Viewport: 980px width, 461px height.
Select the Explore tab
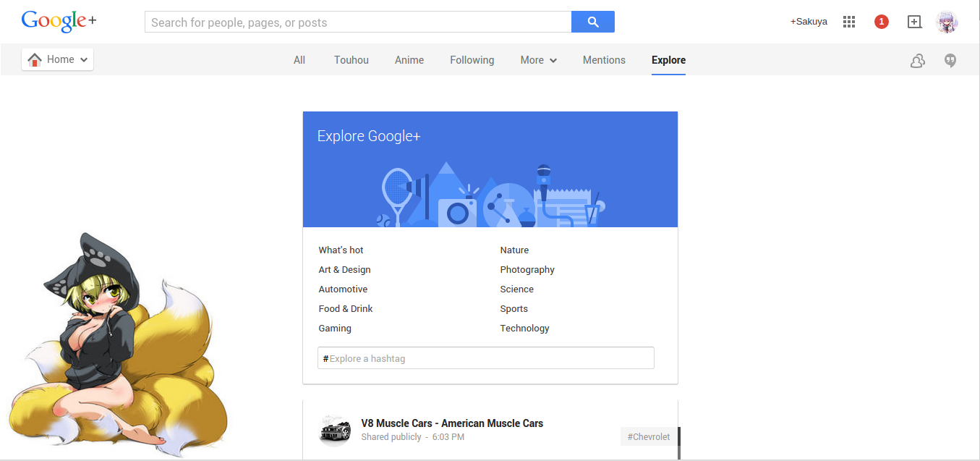tap(668, 60)
